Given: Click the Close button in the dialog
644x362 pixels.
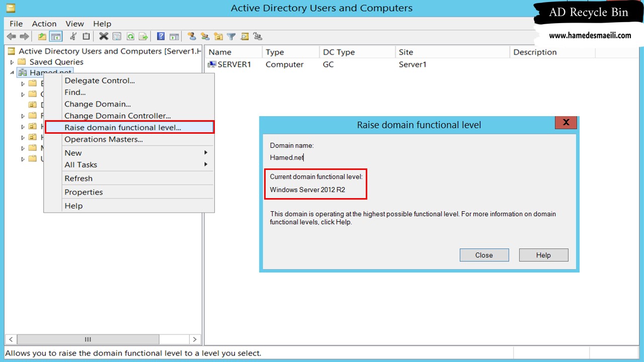Looking at the screenshot, I should pos(484,255).
